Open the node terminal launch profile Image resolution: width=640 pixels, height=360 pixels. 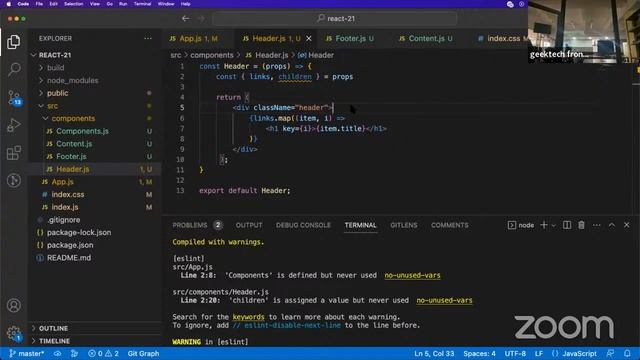pos(521,225)
